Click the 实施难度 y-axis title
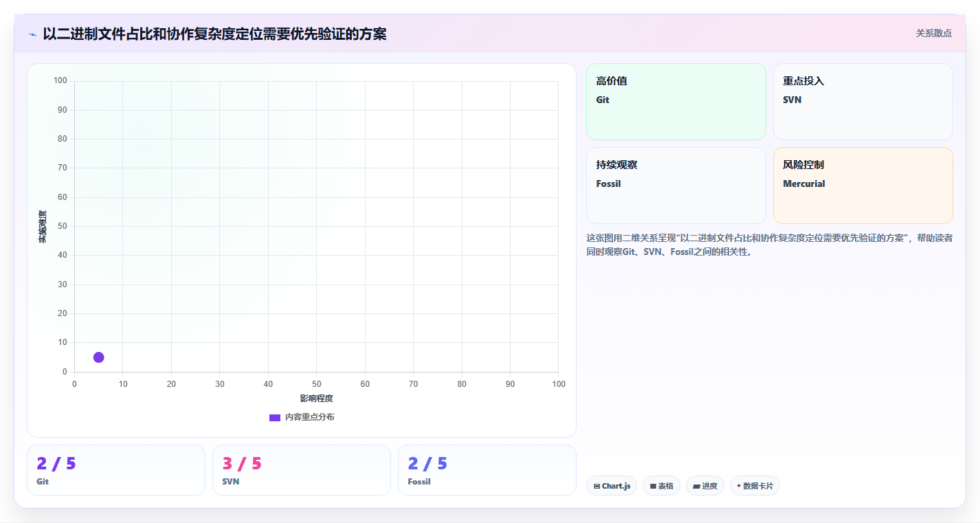Viewport: 980px width, 523px height. (x=42, y=226)
